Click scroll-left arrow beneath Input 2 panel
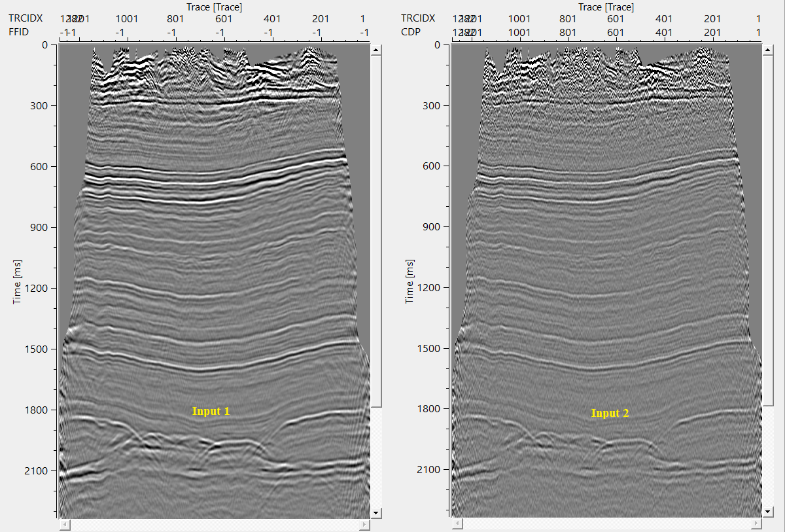The image size is (785, 532). [x=455, y=524]
